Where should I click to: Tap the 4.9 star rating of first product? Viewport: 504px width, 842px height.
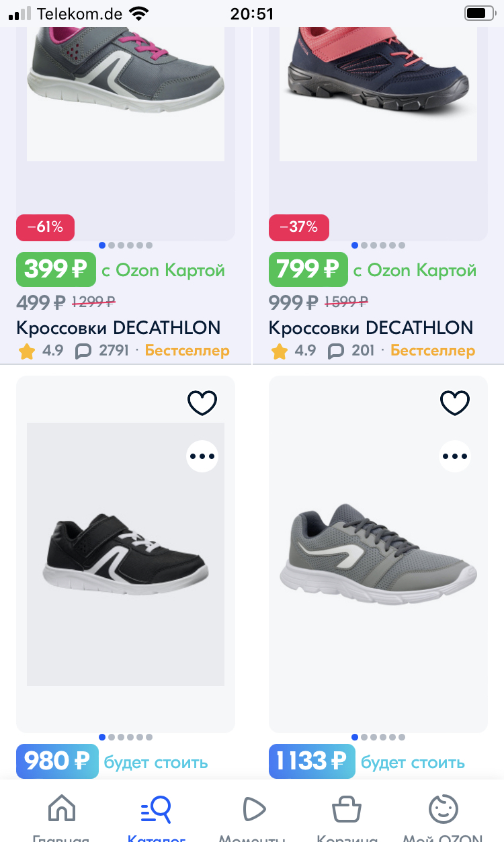pyautogui.click(x=42, y=350)
